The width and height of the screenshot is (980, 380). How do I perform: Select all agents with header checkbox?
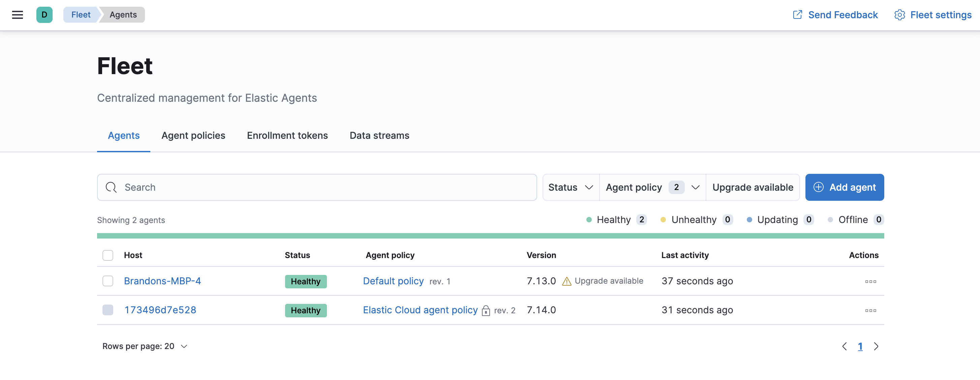[x=108, y=255]
